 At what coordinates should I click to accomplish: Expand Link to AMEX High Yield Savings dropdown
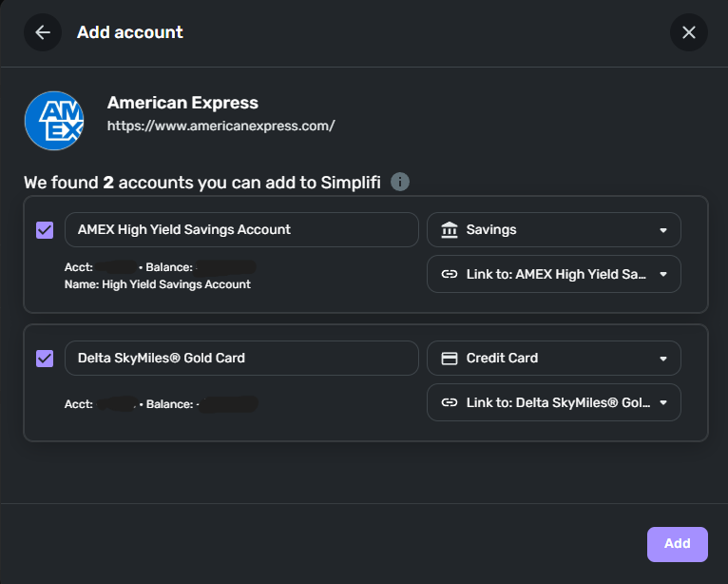[554, 274]
